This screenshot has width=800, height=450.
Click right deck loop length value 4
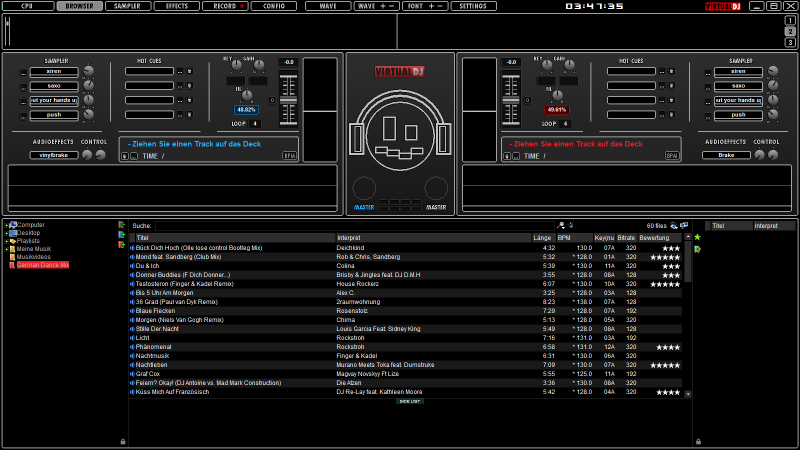565,123
